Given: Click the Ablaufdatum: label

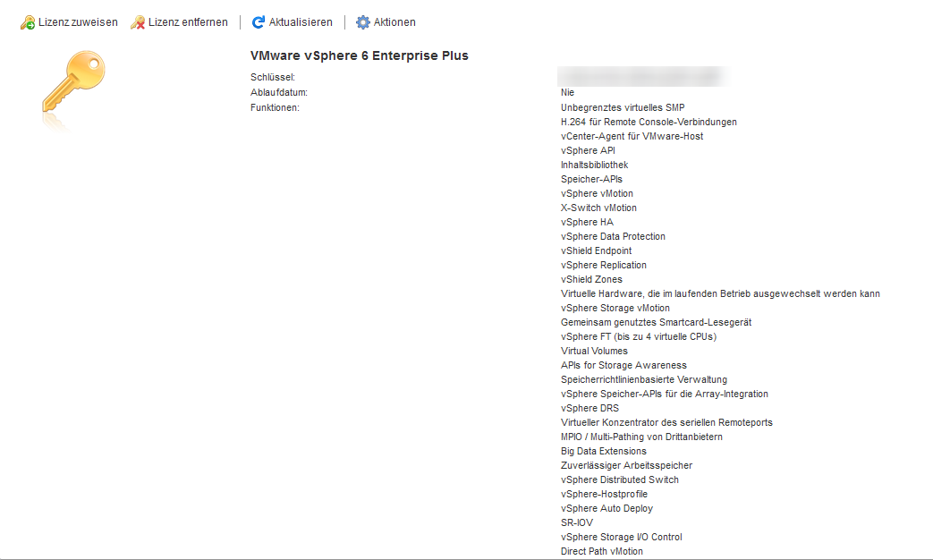Looking at the screenshot, I should (279, 93).
